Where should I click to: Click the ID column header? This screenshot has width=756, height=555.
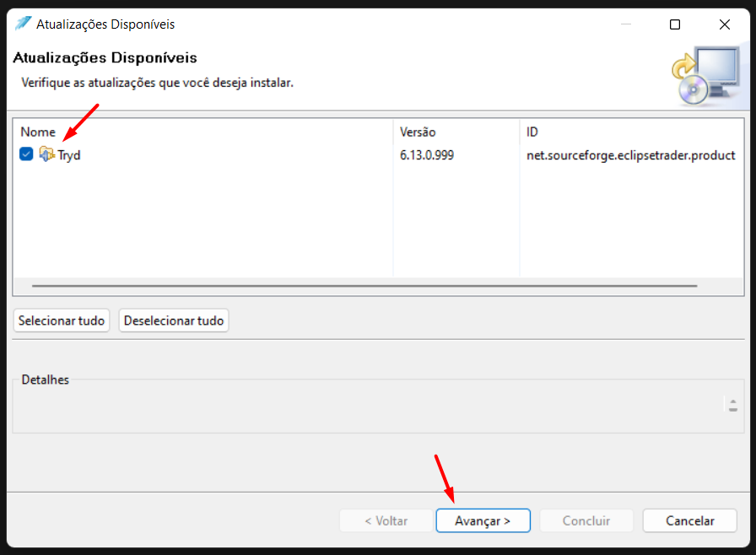[532, 132]
